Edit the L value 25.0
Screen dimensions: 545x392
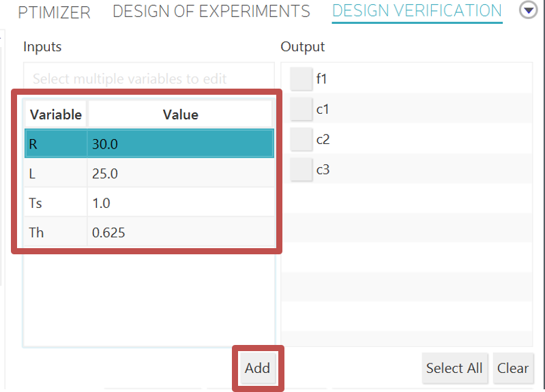coord(180,174)
